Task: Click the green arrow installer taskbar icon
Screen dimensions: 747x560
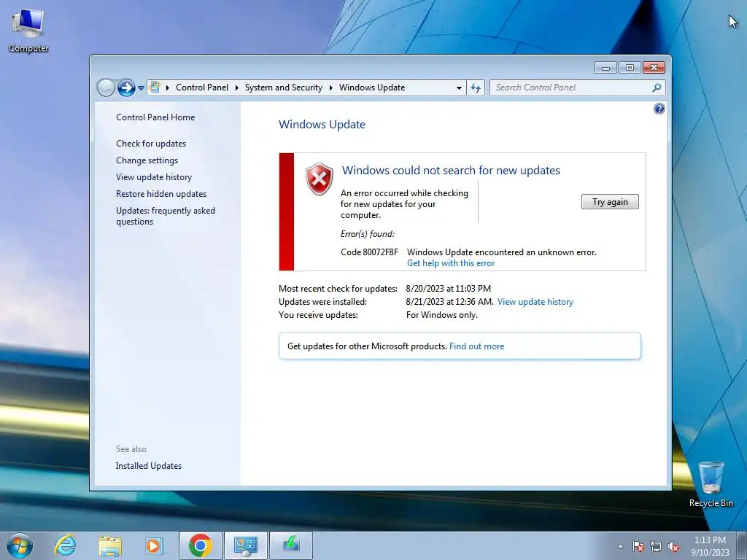Action: [291, 545]
